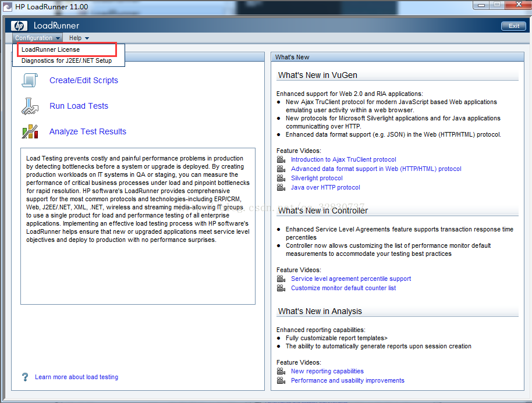Viewport: 532px width, 403px height.
Task: Click the Configuration menu dropdown arrow
Action: point(58,38)
